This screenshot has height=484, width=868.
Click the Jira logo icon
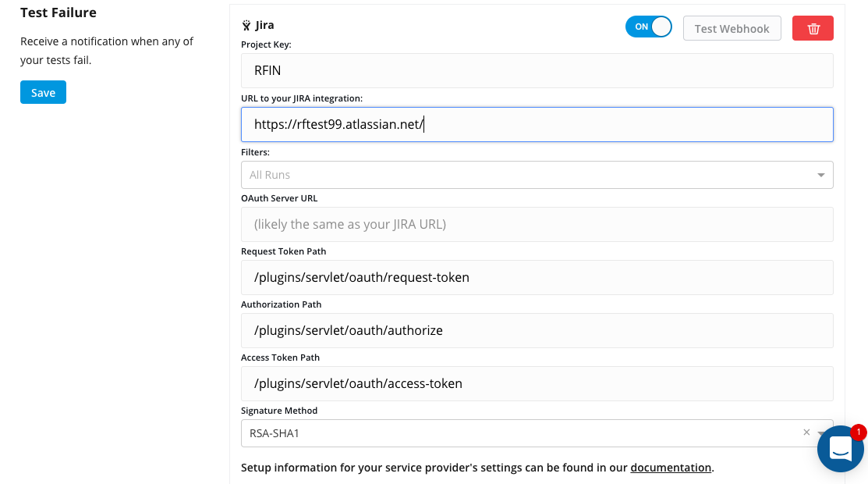(246, 26)
